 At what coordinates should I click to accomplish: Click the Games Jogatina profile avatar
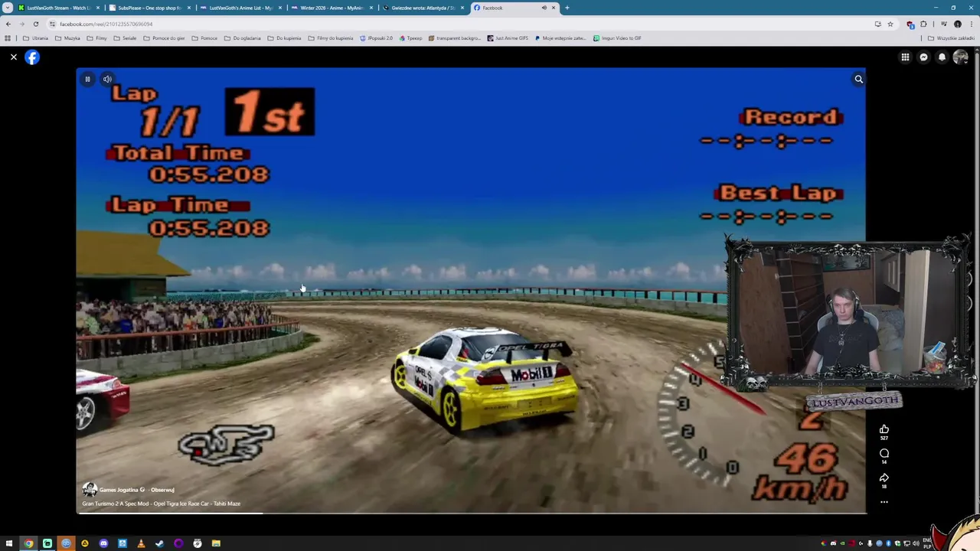click(90, 490)
